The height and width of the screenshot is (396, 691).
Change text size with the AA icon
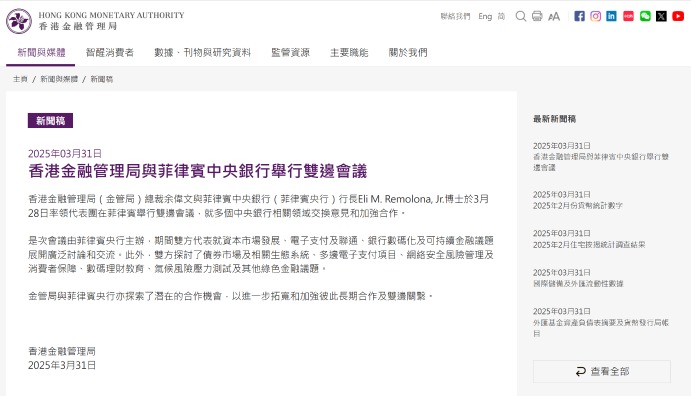(x=554, y=17)
